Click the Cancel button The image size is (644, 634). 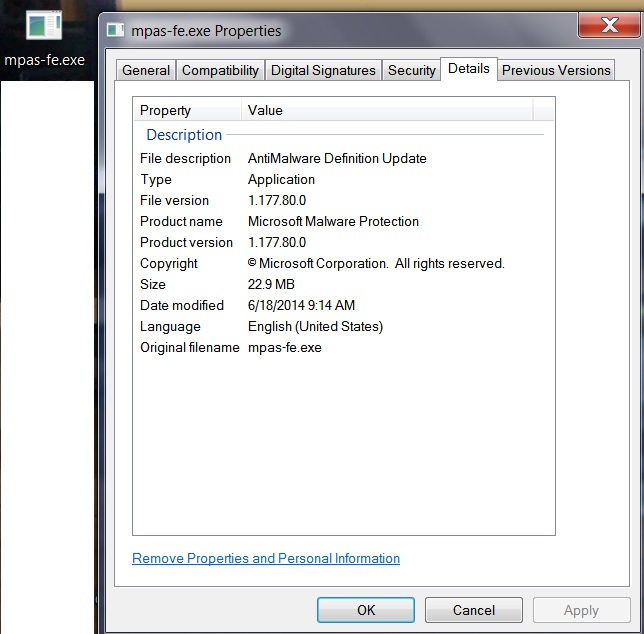474,610
